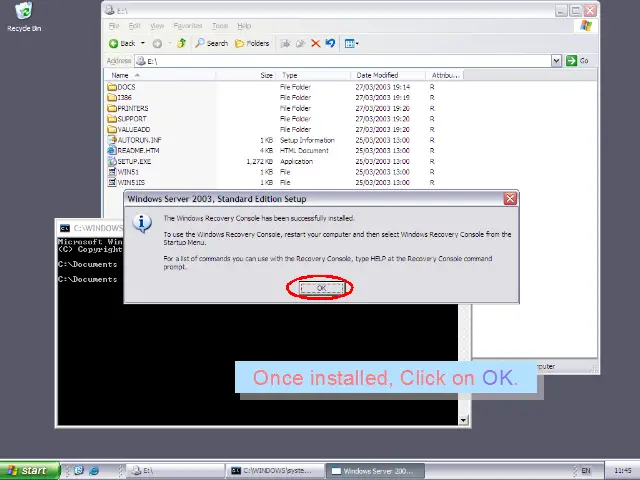Open the Views dropdown button
This screenshot has width=640, height=480.
(x=351, y=43)
